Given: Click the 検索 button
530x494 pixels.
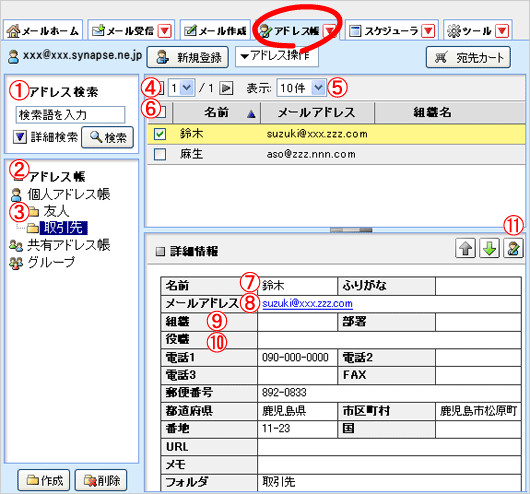Looking at the screenshot, I should click(x=107, y=137).
